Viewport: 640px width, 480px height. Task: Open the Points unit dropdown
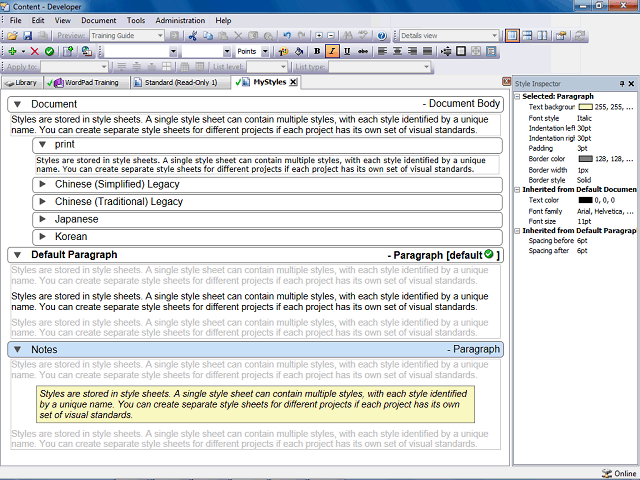[265, 51]
